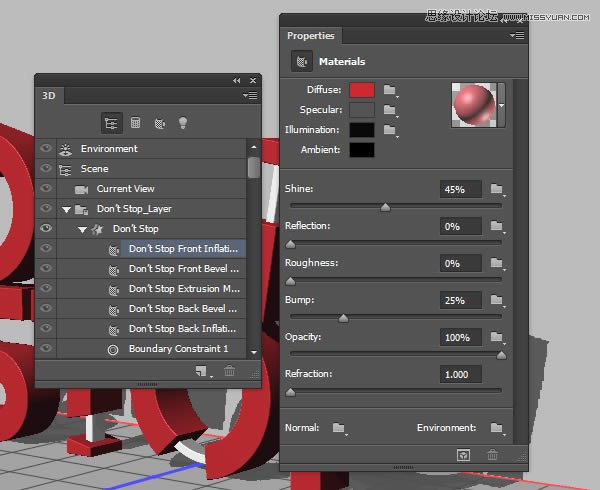Click the 3D panel scrollbar thumb
This screenshot has height=490, width=600.
click(253, 167)
